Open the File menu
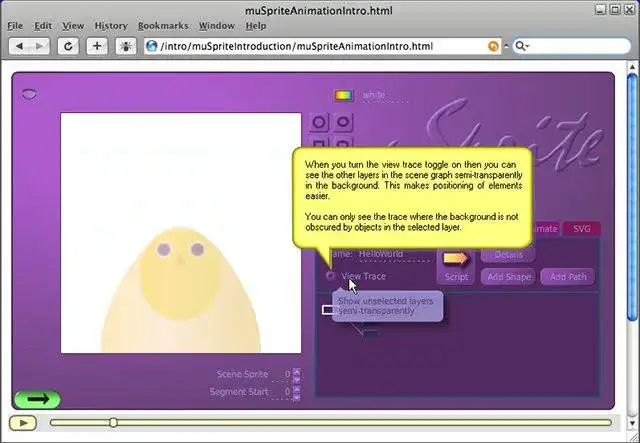The width and height of the screenshot is (640, 443). pos(15,26)
